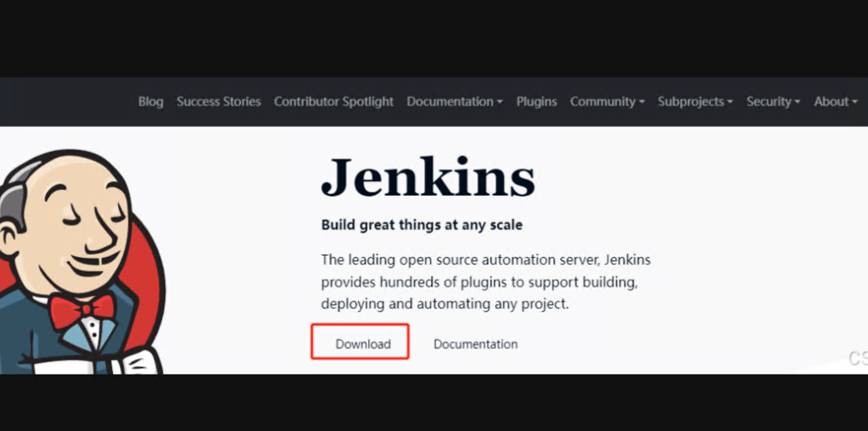Expand the Security dropdown menu

point(773,102)
